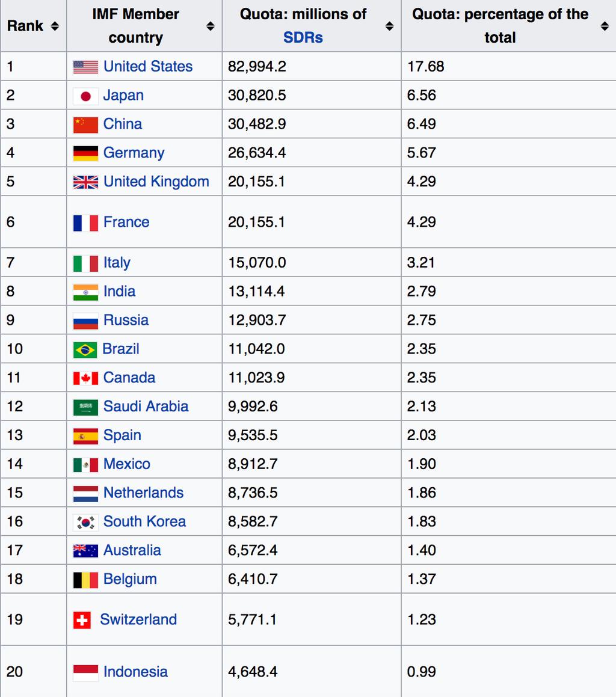This screenshot has width=616, height=697.
Task: Open the Saudi Arabia link
Action: pos(146,407)
